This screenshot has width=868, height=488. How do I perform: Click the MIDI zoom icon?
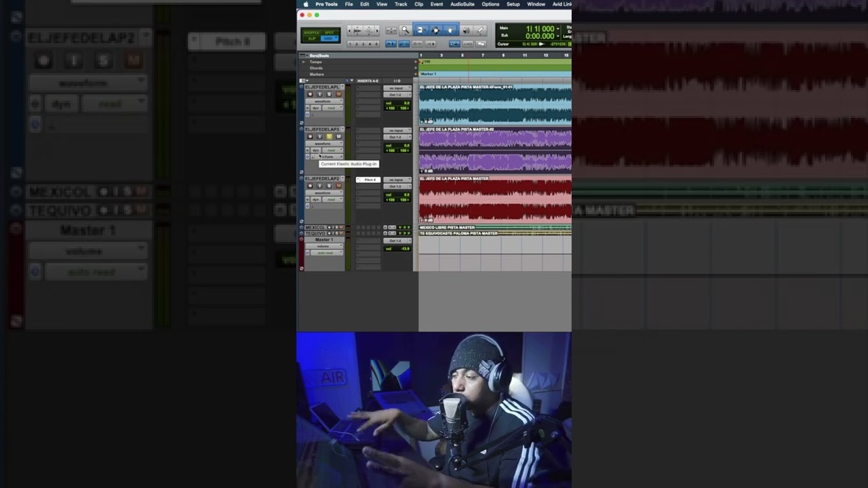pyautogui.click(x=368, y=30)
